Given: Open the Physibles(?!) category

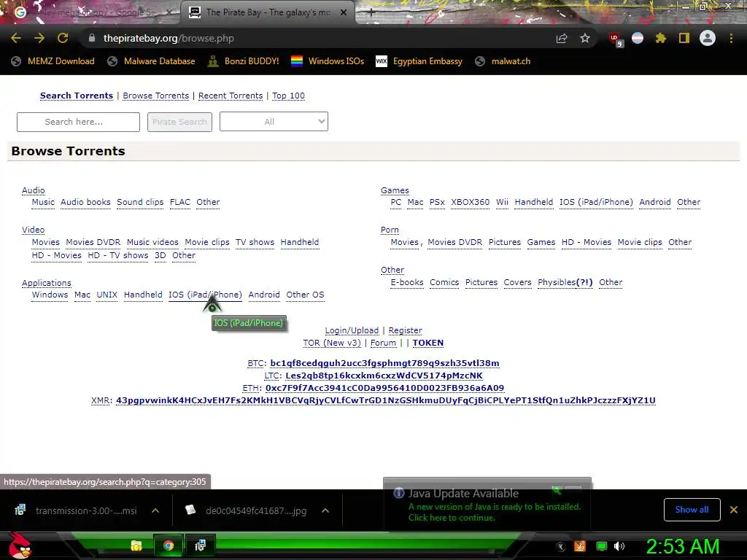Looking at the screenshot, I should point(565,282).
